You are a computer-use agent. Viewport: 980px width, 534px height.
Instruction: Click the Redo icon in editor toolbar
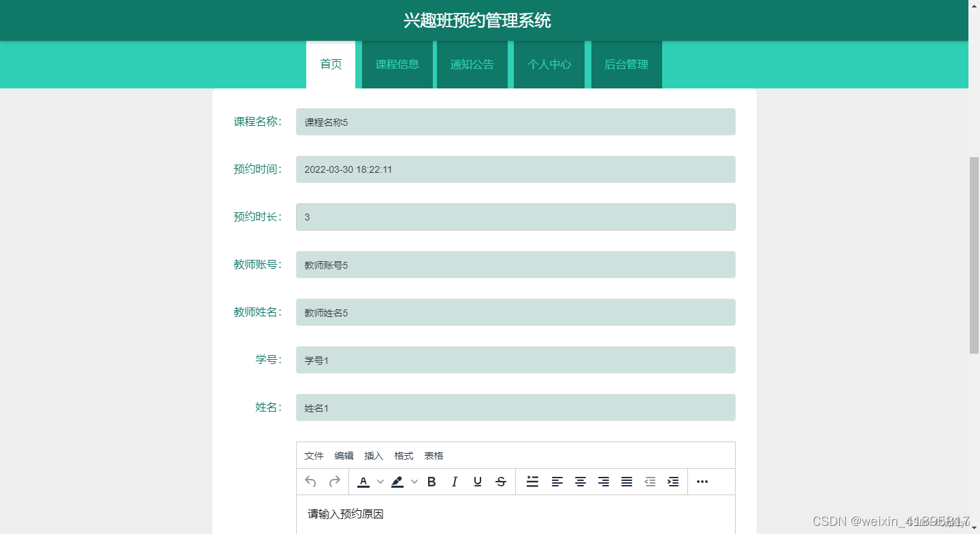click(334, 482)
